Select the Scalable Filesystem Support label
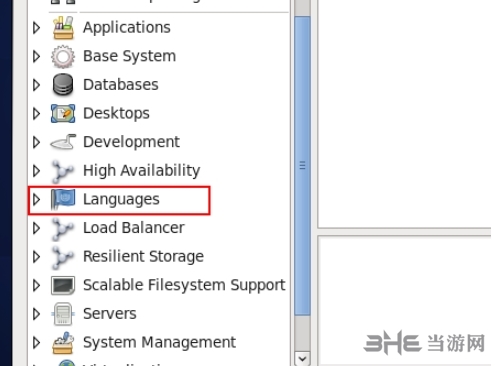This screenshot has height=366, width=495. pyautogui.click(x=184, y=285)
